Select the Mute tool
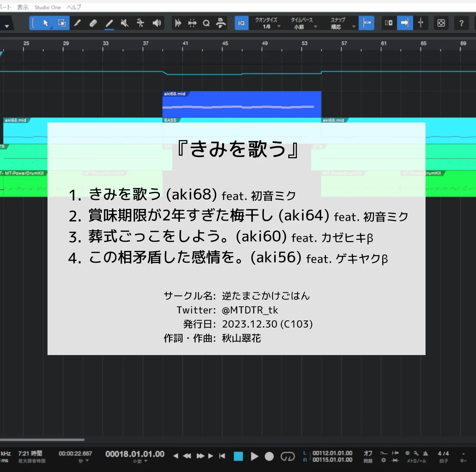Viewport: 476px width, 472px height. click(124, 23)
